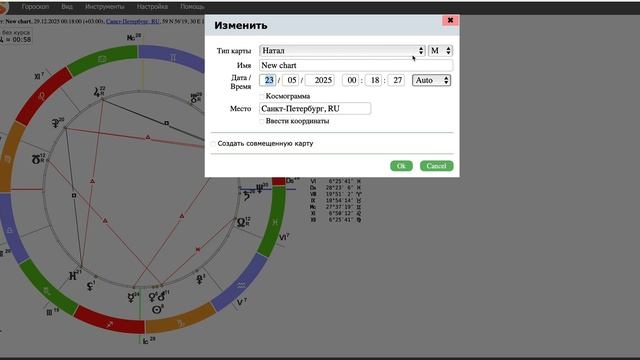Click the table row with 19°54'14"
Screen dimensions: 640x360
[x=336, y=201]
